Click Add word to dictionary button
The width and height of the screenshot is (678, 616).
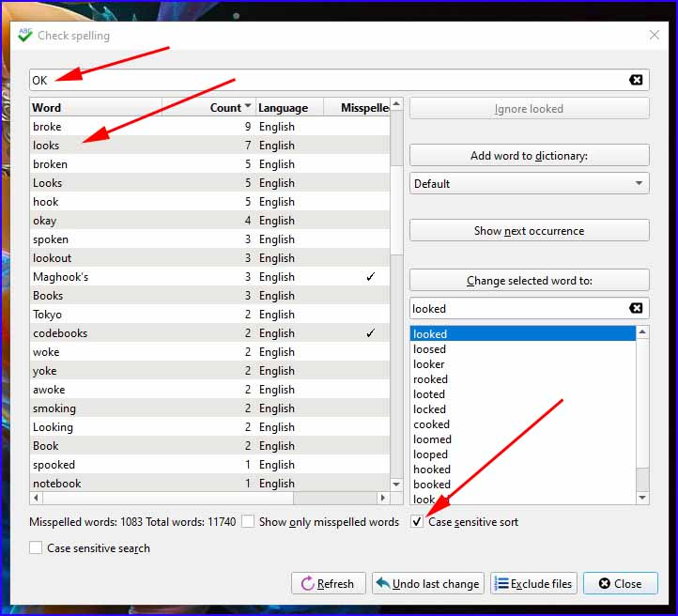529,156
